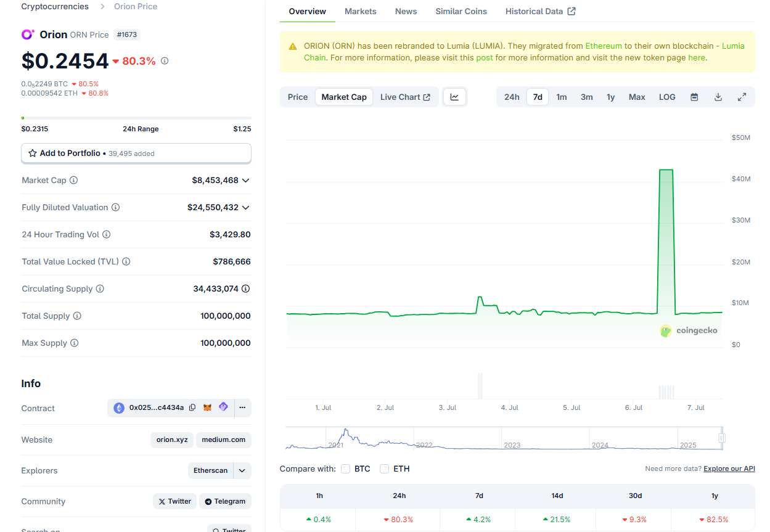Open the 'post' link in the rebrand notice
Image resolution: width=770 pixels, height=532 pixels.
click(485, 58)
